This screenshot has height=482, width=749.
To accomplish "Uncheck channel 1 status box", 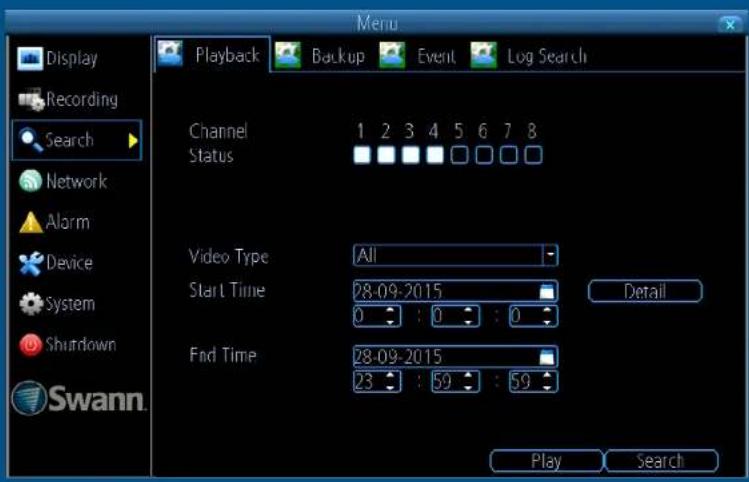I will [362, 155].
